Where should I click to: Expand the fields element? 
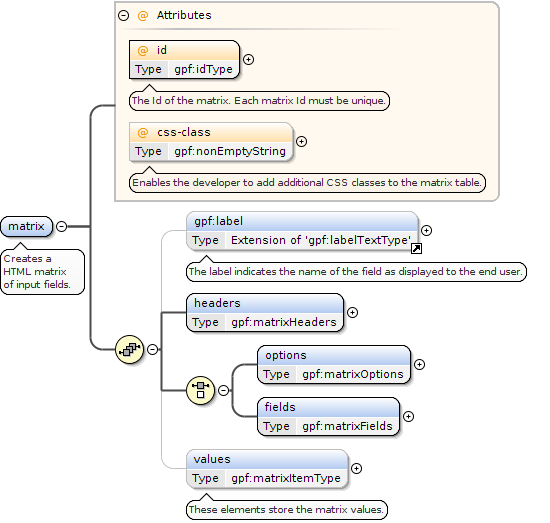pos(408,416)
